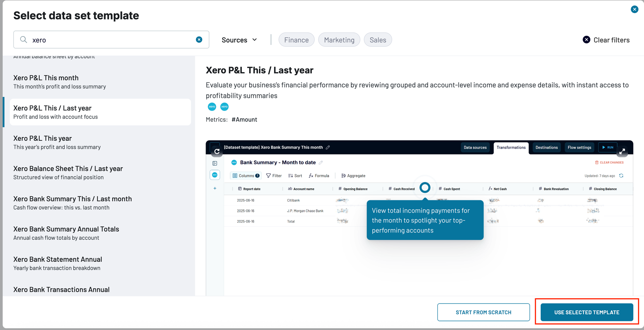Click the pulsing tour hotspot circle
This screenshot has width=644, height=330.
(x=425, y=187)
